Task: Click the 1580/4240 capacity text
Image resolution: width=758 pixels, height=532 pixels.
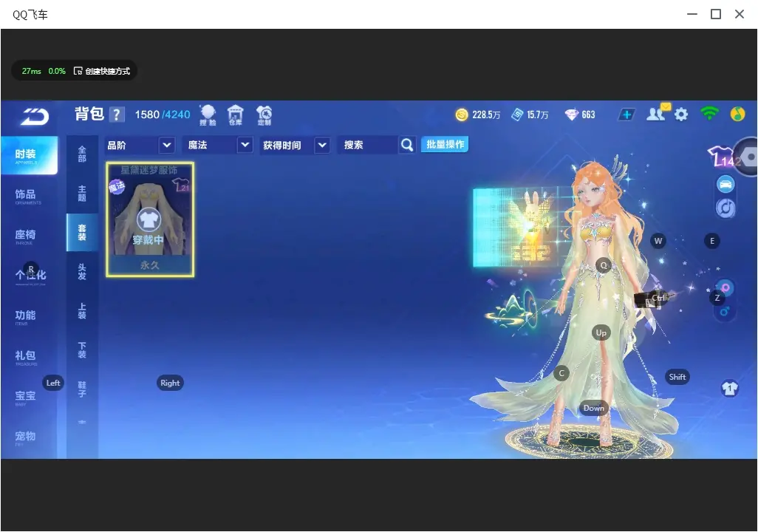Action: point(163,115)
